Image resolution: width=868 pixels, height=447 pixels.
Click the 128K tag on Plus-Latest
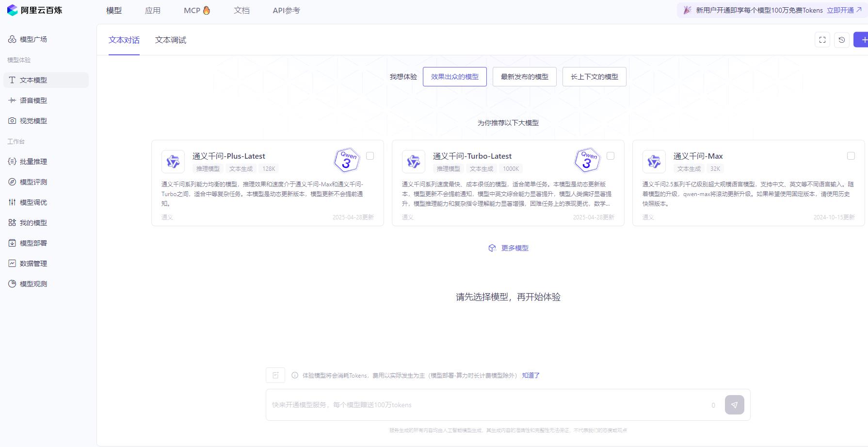(269, 169)
